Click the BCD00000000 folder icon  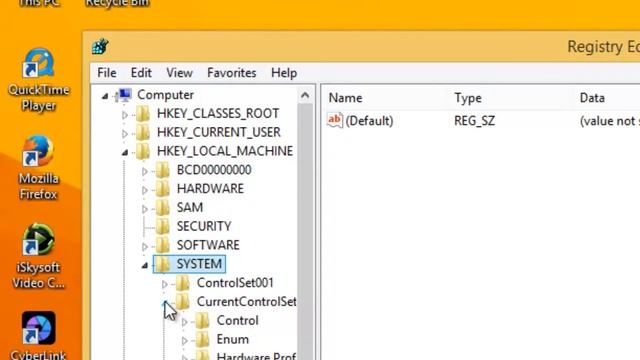(x=163, y=170)
